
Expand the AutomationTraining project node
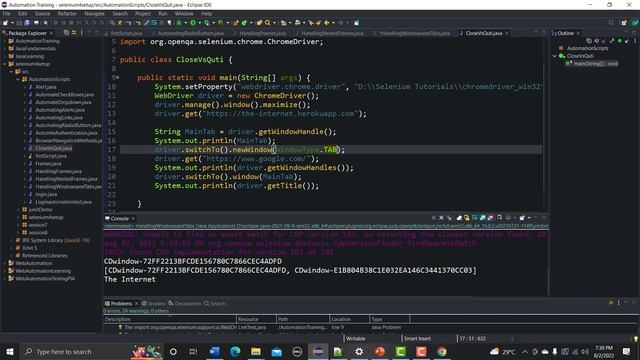tap(5, 41)
